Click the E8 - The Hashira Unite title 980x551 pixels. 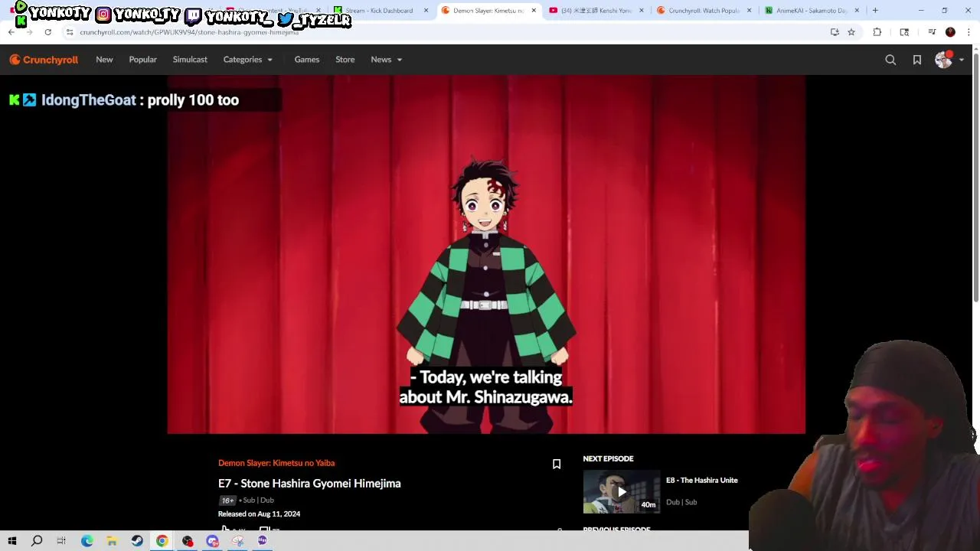pyautogui.click(x=702, y=481)
